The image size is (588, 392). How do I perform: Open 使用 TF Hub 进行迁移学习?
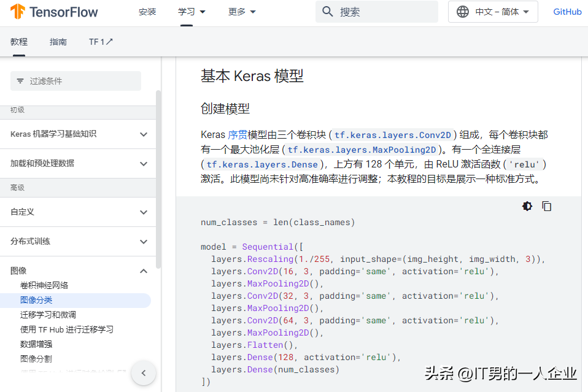(x=67, y=329)
